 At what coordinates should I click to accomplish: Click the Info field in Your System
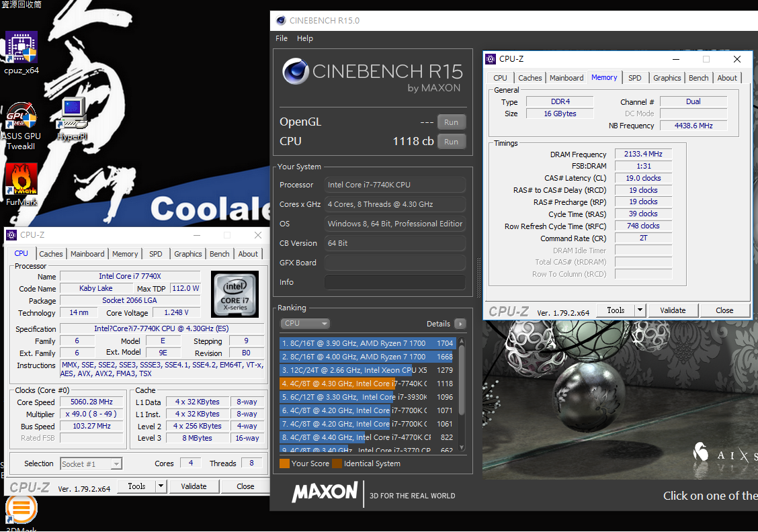[x=395, y=282]
